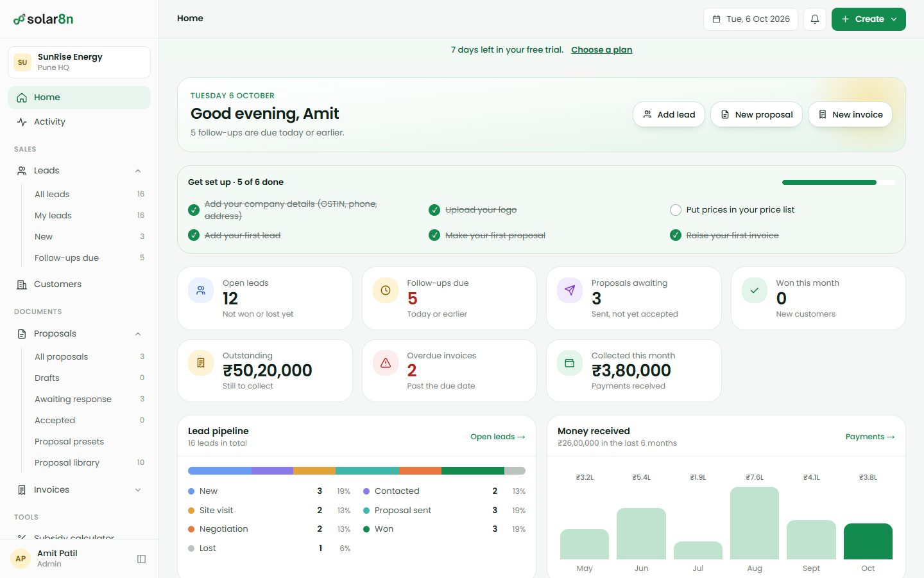Viewport: 924px width, 578px height.
Task: Go to All proposals in sidebar
Action: (89, 357)
